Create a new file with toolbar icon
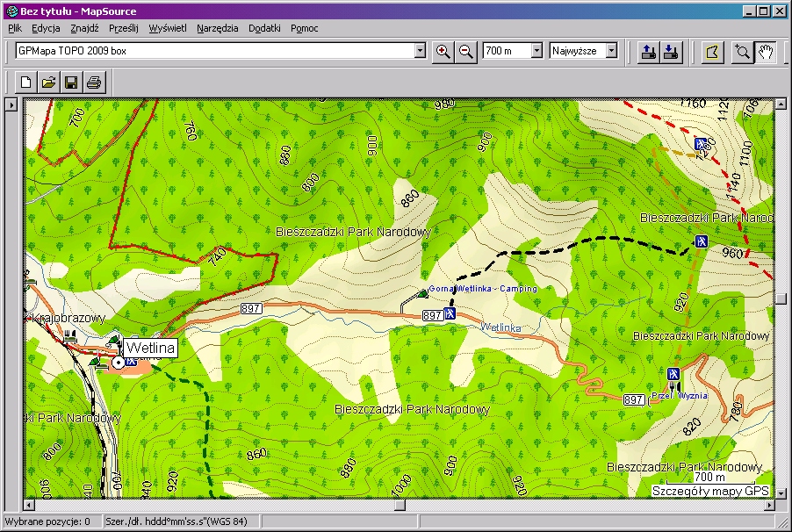Viewport: 792px width, 532px height. (26, 83)
